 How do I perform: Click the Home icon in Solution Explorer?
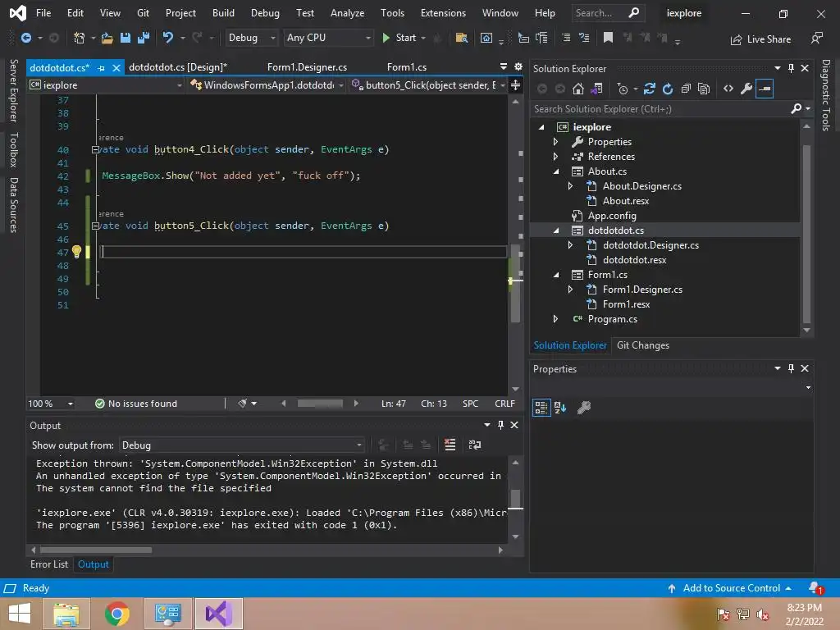click(578, 89)
